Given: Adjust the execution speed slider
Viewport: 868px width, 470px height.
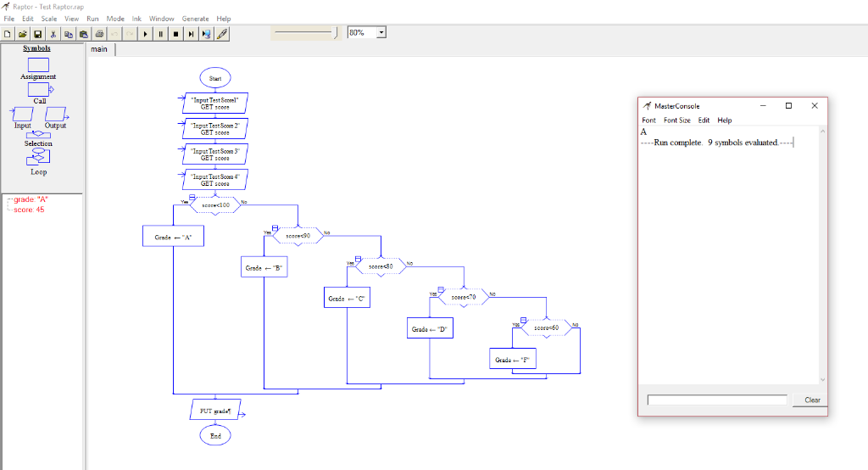Looking at the screenshot, I should 336,33.
